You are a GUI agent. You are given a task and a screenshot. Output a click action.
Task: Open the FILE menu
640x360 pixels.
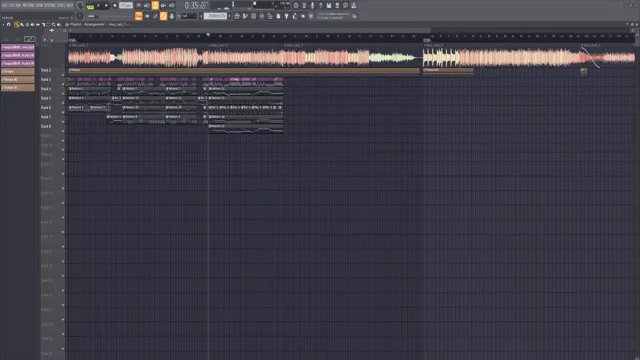point(4,5)
